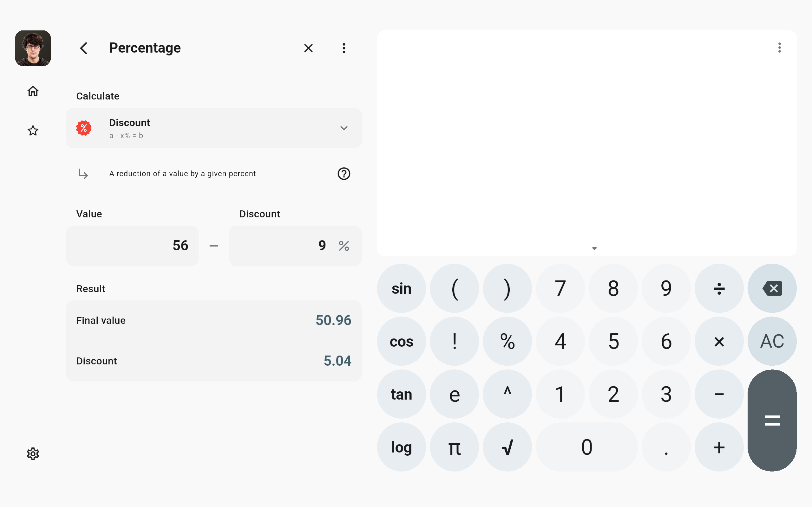This screenshot has width=812, height=507.
Task: Open the Home icon in sidebar
Action: tap(33, 91)
